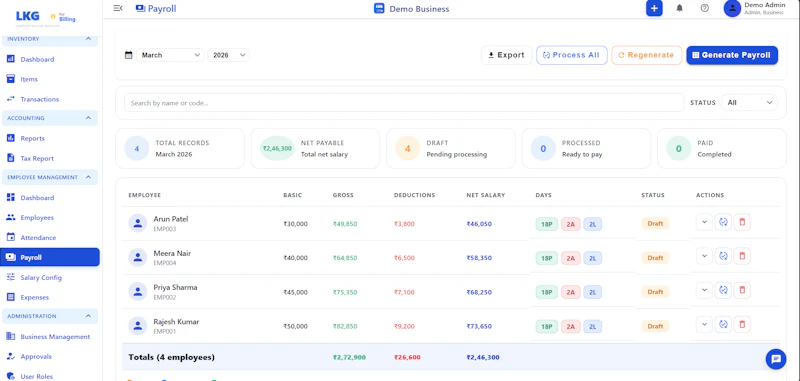Open notifications bell icon
This screenshot has height=381, width=800.
pos(680,8)
